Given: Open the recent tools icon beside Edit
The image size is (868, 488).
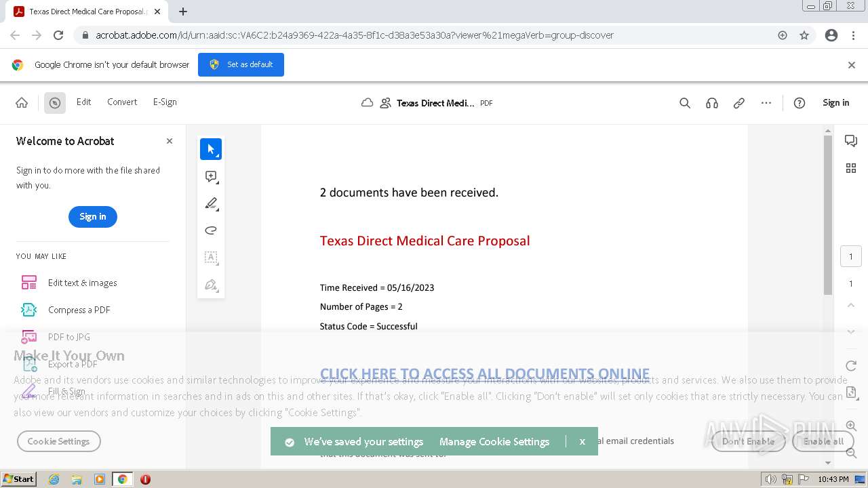Looking at the screenshot, I should (x=55, y=103).
